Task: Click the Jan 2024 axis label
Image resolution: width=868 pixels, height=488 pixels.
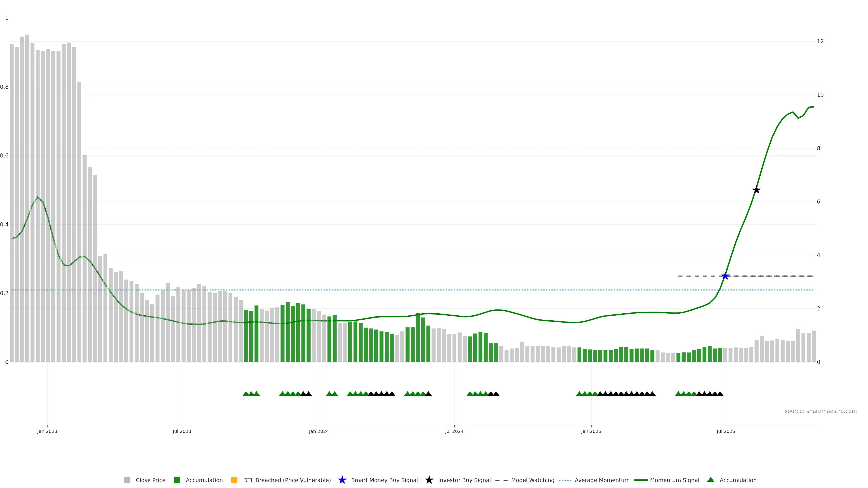Action: pos(319,432)
